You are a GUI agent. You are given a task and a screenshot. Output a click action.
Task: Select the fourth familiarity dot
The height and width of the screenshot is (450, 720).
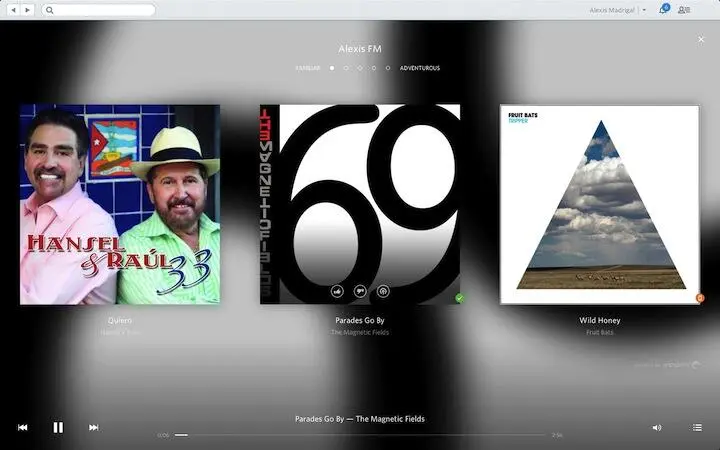click(x=374, y=68)
